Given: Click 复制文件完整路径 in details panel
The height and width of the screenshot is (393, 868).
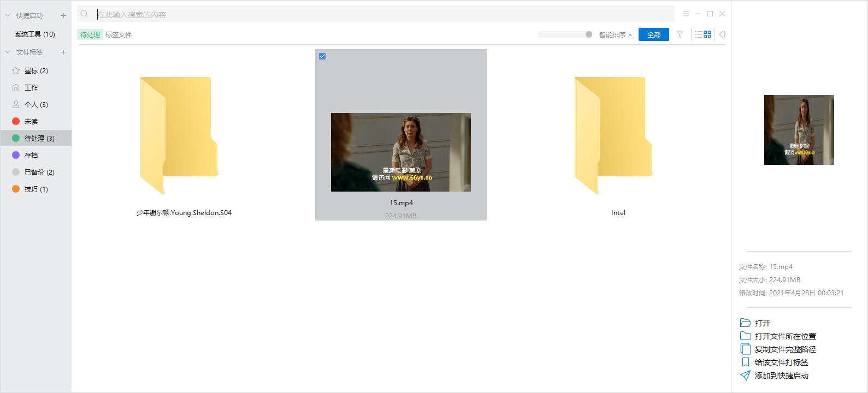Looking at the screenshot, I should tap(785, 349).
